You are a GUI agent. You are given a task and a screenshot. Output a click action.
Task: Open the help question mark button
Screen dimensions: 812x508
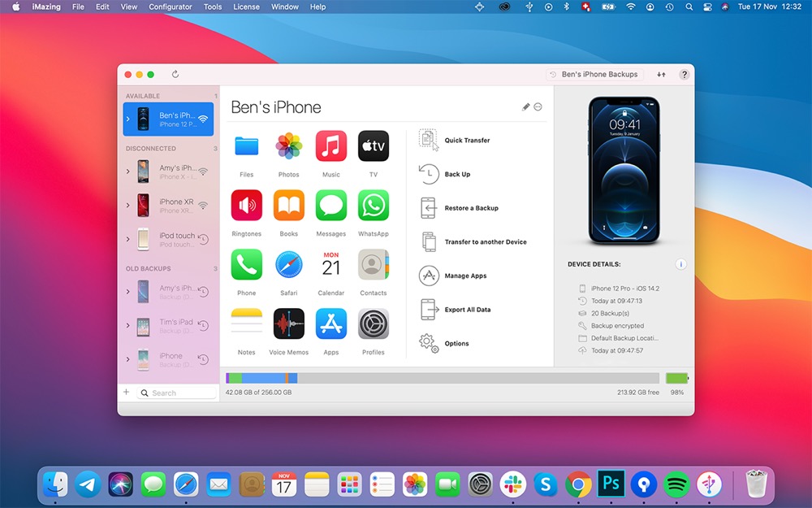(684, 75)
